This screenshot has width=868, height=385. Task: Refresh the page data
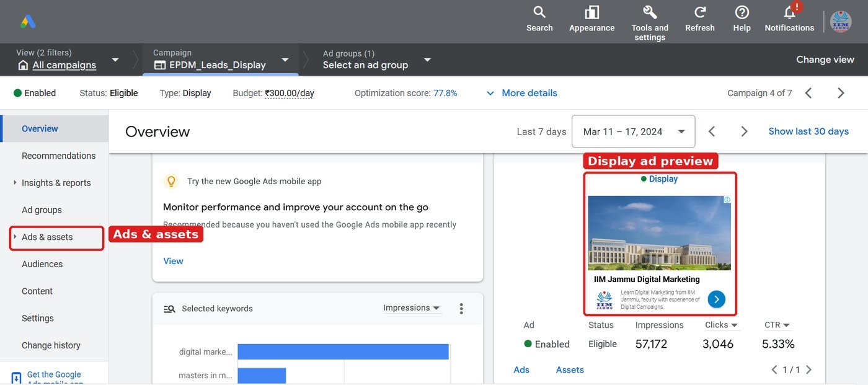[x=700, y=19]
